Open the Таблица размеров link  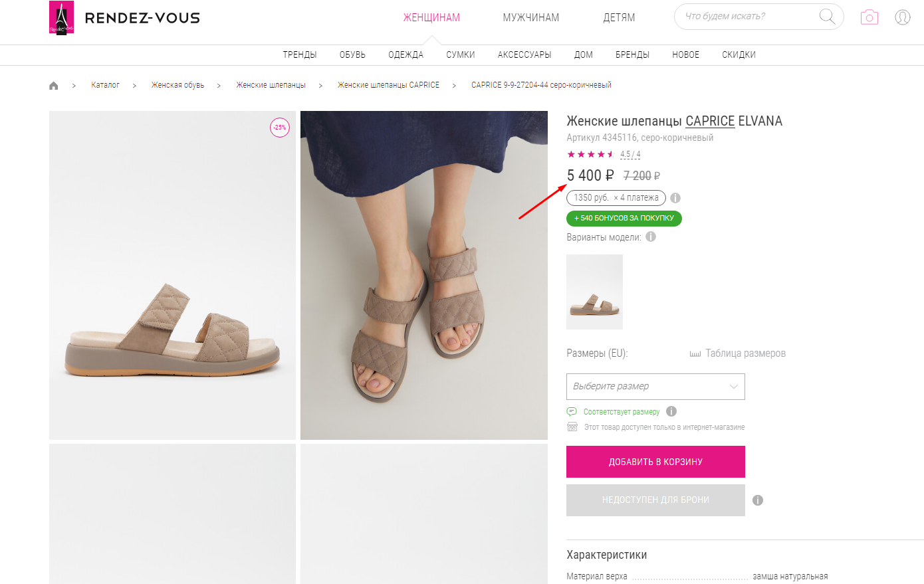[745, 353]
